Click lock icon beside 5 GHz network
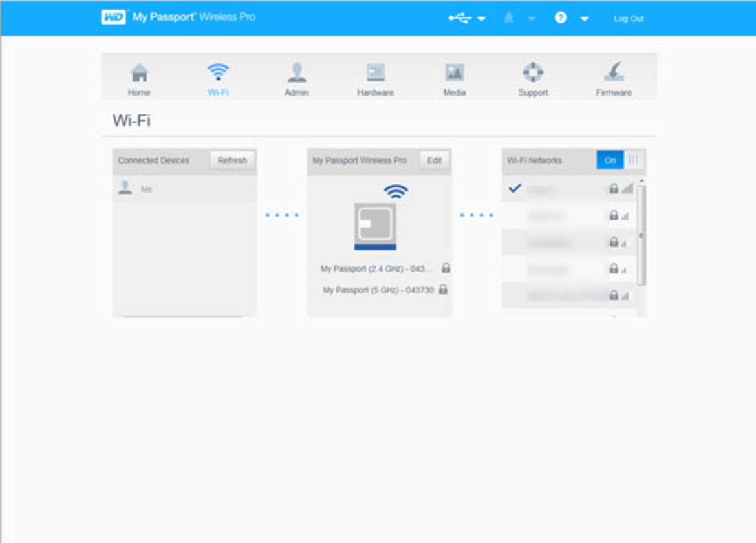 (x=443, y=290)
